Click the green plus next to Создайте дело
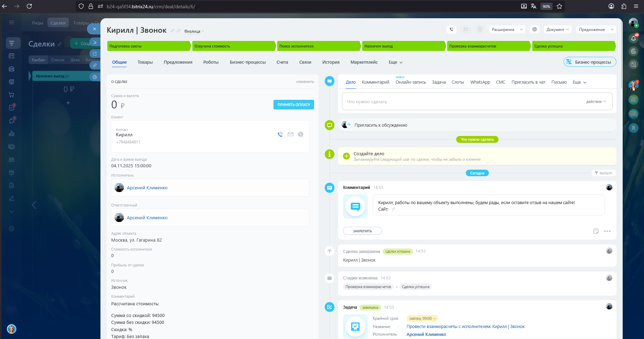This screenshot has height=339, width=644. (346, 156)
